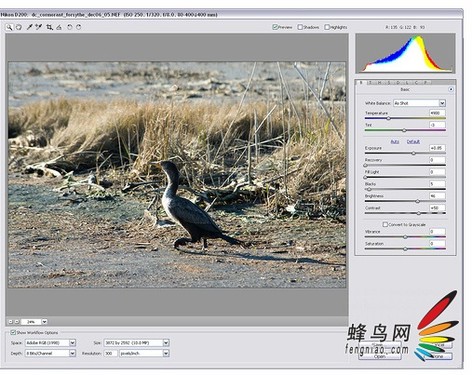Image resolution: width=472 pixels, height=375 pixels.
Task: Click the Exposure slider handle
Action: (x=414, y=153)
